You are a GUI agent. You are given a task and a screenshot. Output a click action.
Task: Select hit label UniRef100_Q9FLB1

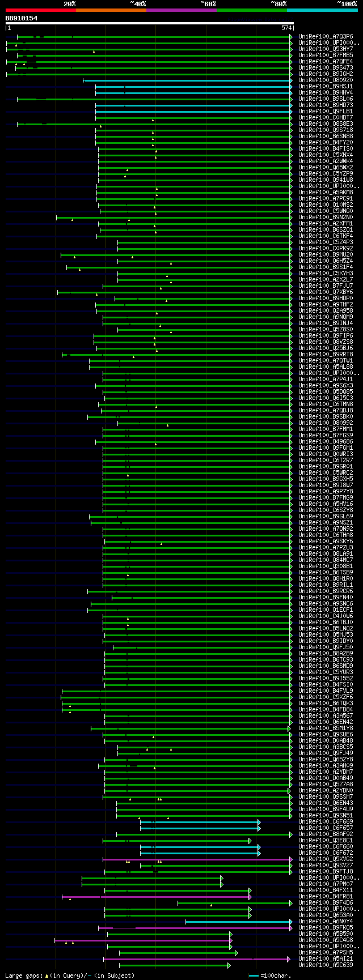tap(326, 111)
